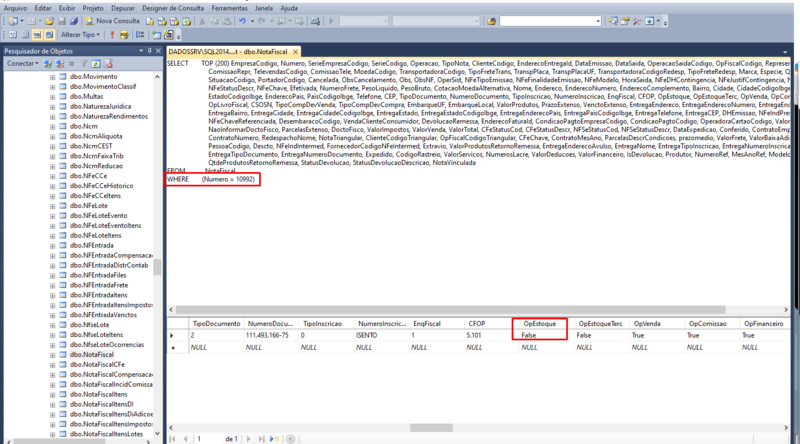800x444 pixels.
Task: Expand the dbo.NotaFiscalItens tree node
Action: pyautogui.click(x=53, y=394)
